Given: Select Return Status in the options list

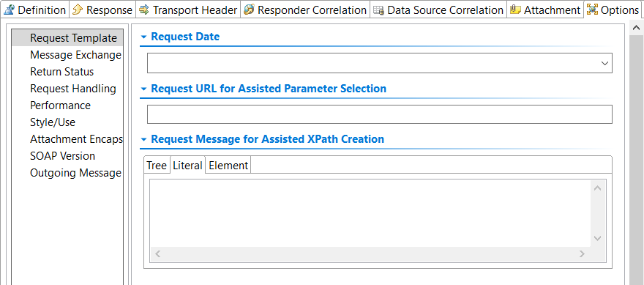Looking at the screenshot, I should [62, 72].
